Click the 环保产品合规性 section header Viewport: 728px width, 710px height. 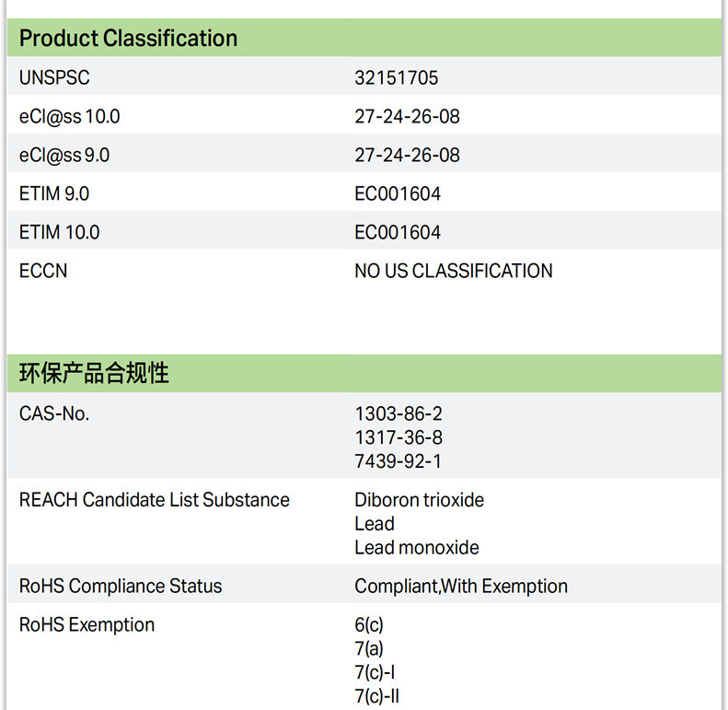[94, 373]
